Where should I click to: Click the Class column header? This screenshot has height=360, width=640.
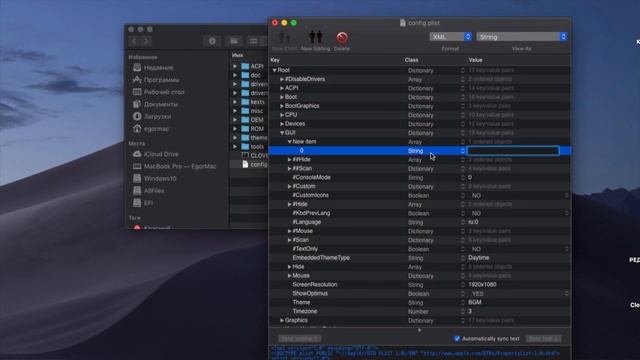point(411,60)
